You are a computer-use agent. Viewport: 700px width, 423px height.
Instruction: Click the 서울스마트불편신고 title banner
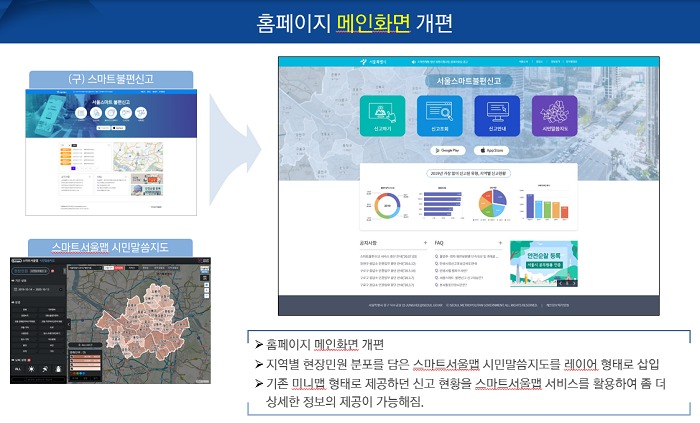[468, 80]
